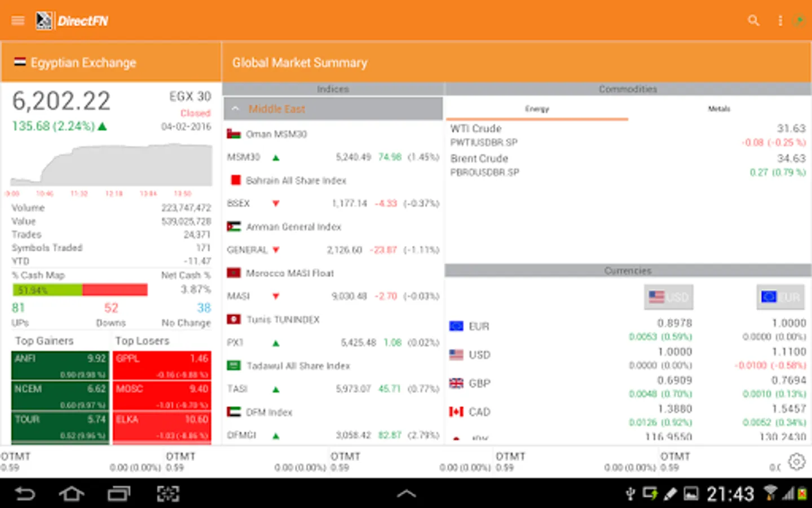Select EUR base currency button
The image size is (812, 508).
780,297
